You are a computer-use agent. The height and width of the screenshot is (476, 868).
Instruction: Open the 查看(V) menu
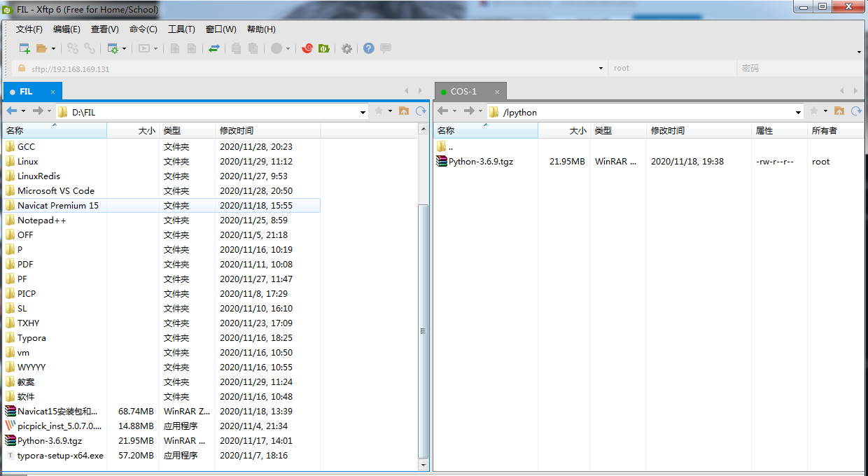pyautogui.click(x=105, y=29)
